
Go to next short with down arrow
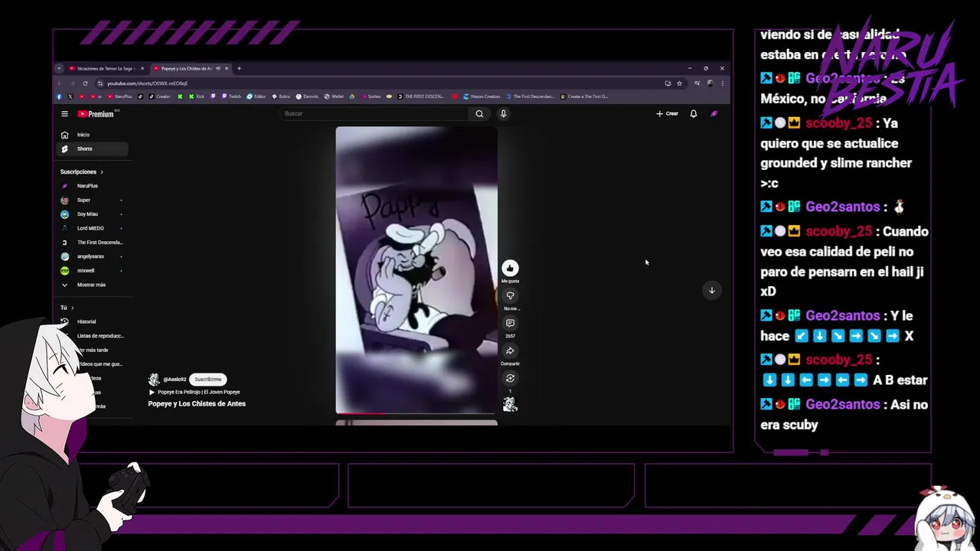(711, 290)
